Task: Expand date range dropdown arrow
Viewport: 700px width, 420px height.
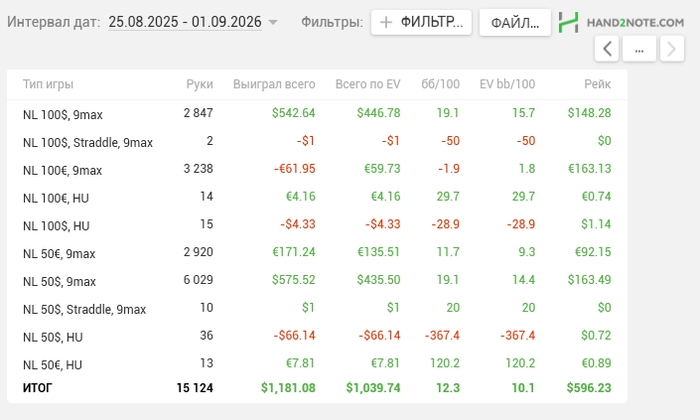Action: click(274, 22)
